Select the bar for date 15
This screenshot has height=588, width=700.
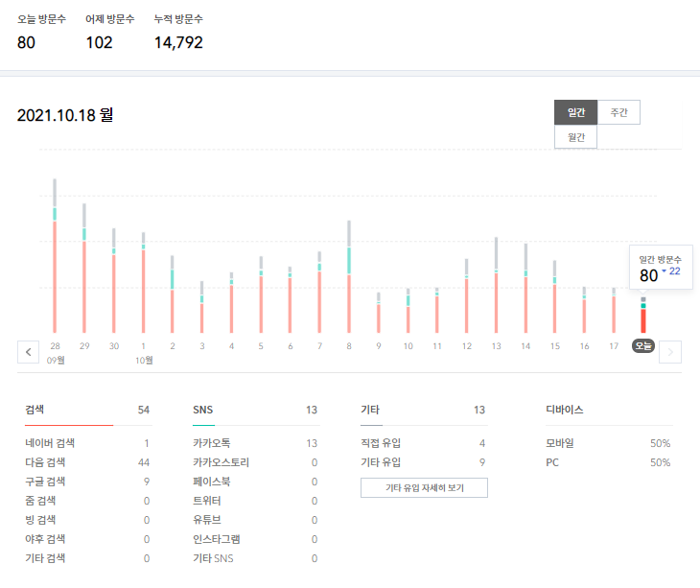pyautogui.click(x=555, y=297)
